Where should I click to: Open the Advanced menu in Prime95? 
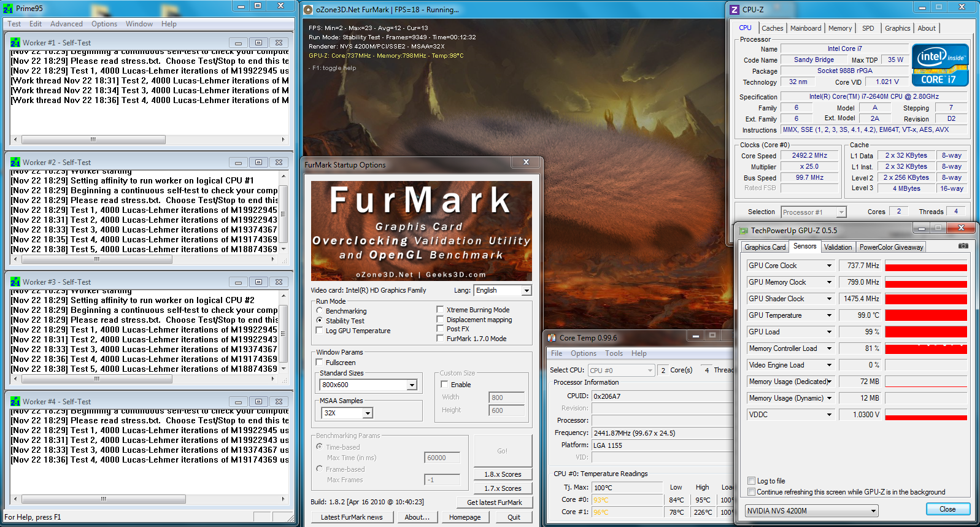click(66, 24)
